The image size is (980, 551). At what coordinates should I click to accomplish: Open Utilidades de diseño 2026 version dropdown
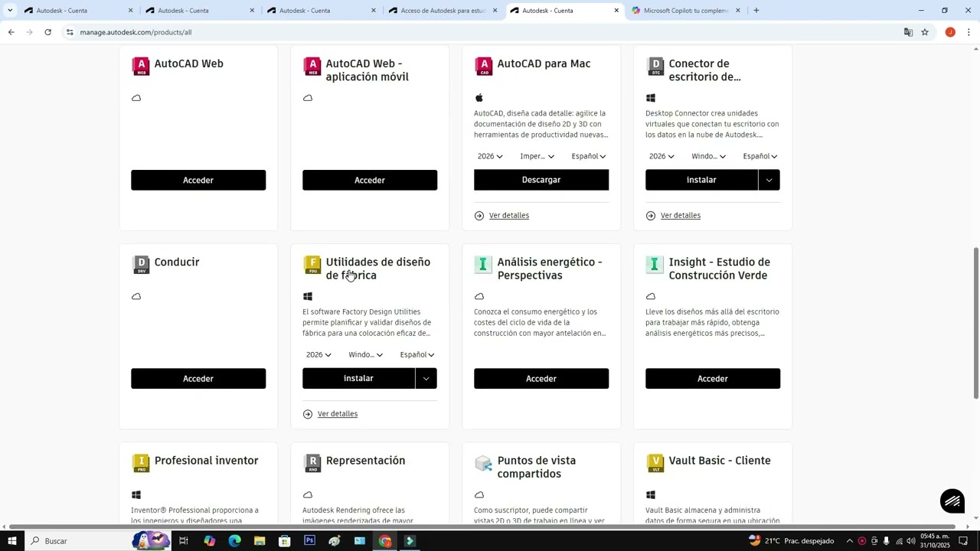click(x=318, y=355)
